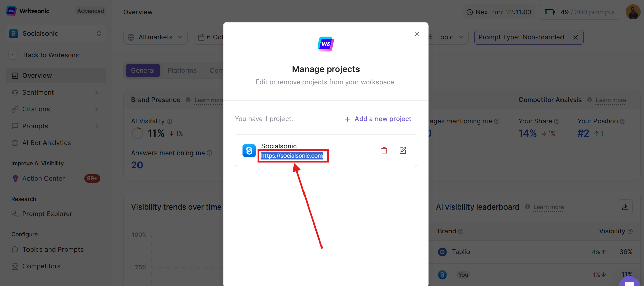The width and height of the screenshot is (644, 286).
Task: Open the socialsonic.com project URL
Action: click(292, 156)
